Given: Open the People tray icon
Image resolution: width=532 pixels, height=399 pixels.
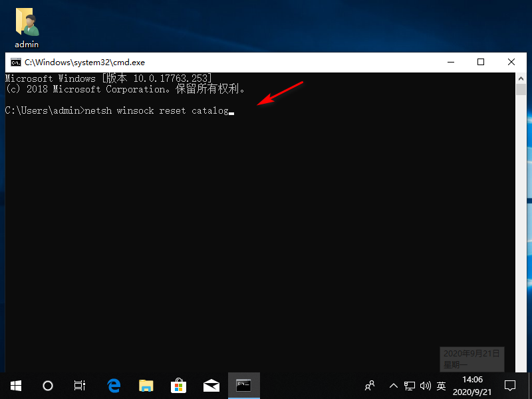Looking at the screenshot, I should point(370,385).
